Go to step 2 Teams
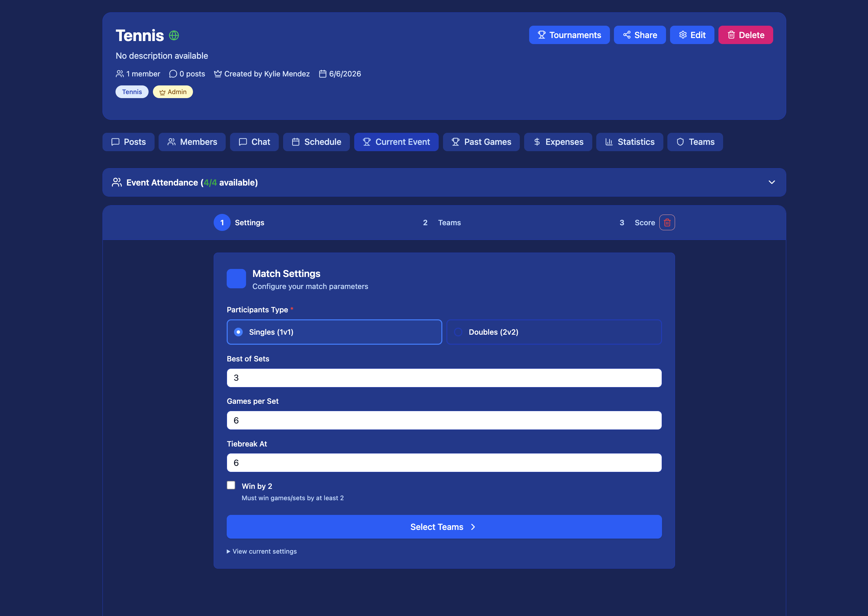 [x=442, y=223]
